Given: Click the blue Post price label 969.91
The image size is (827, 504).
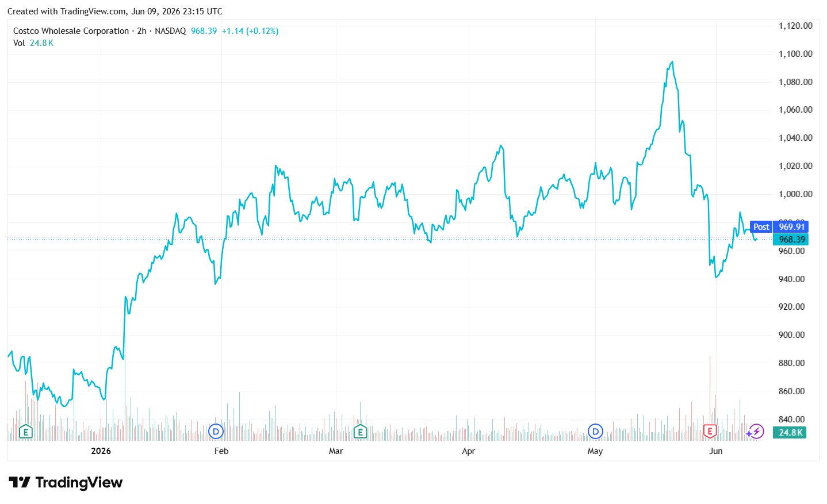Looking at the screenshot, I should tap(779, 227).
